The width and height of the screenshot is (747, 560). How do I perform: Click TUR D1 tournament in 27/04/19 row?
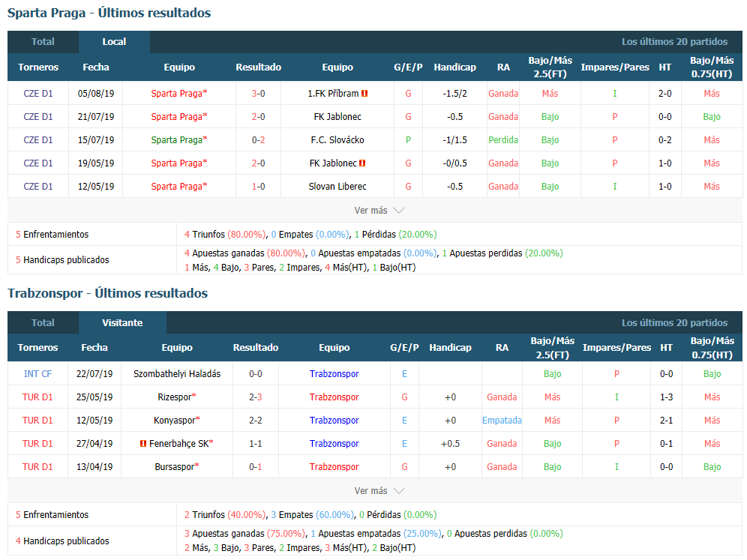coord(37,444)
